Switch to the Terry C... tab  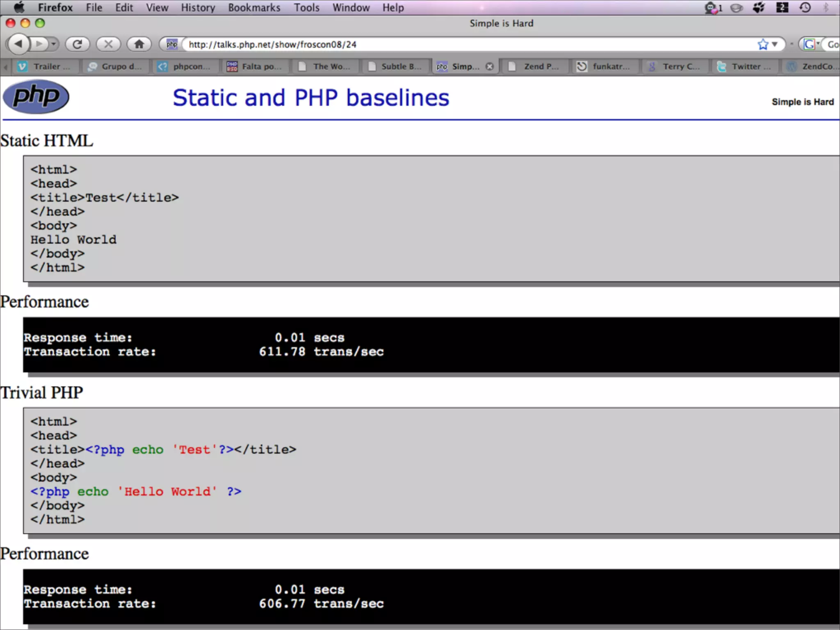[x=676, y=66]
